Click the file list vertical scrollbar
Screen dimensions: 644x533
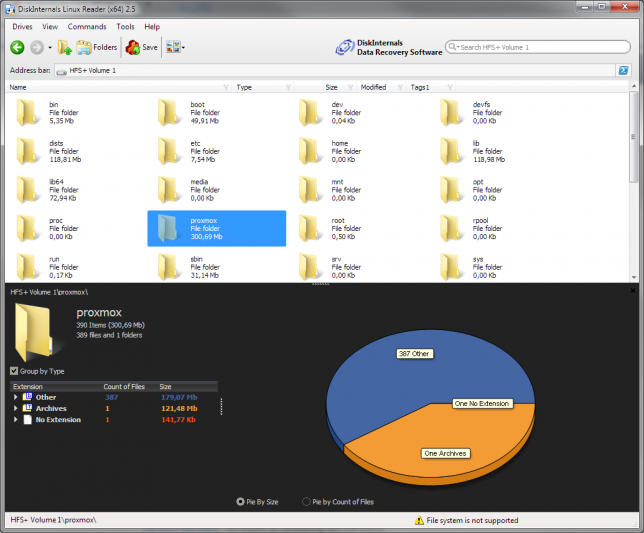[x=634, y=183]
